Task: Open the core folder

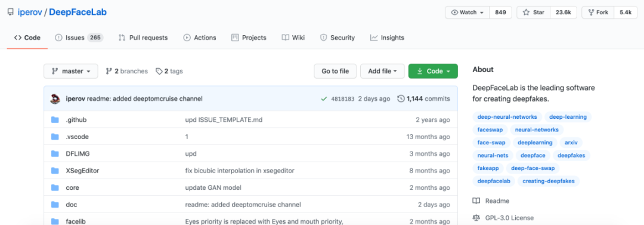Action: pyautogui.click(x=72, y=187)
